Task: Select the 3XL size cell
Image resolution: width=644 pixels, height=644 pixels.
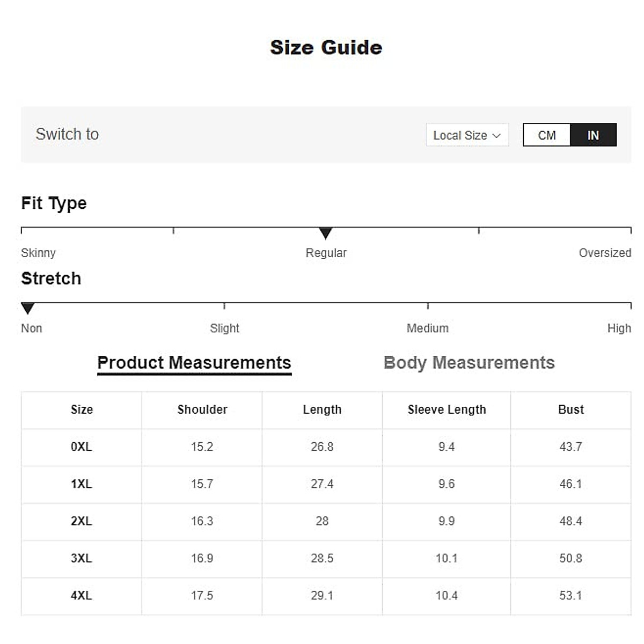Action: pos(82,558)
